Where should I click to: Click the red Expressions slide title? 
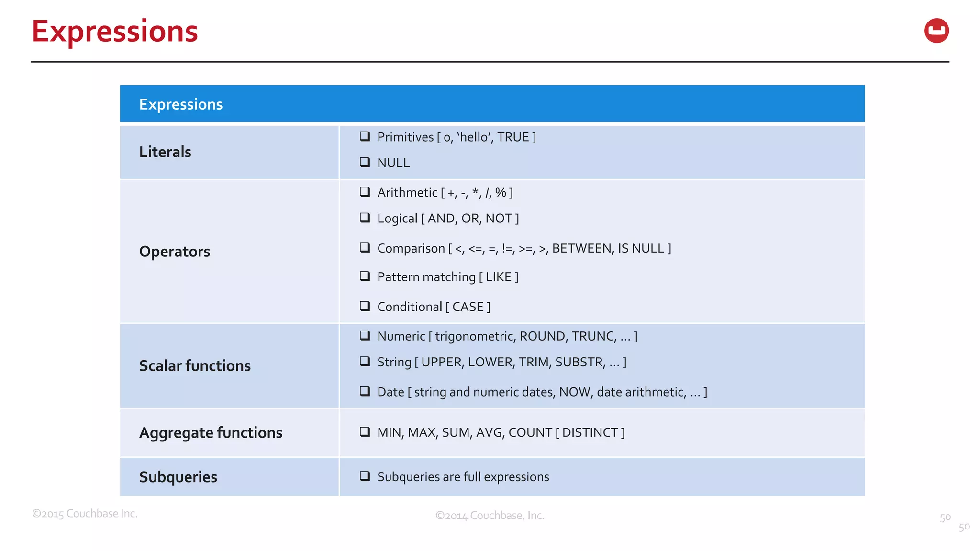tap(115, 32)
